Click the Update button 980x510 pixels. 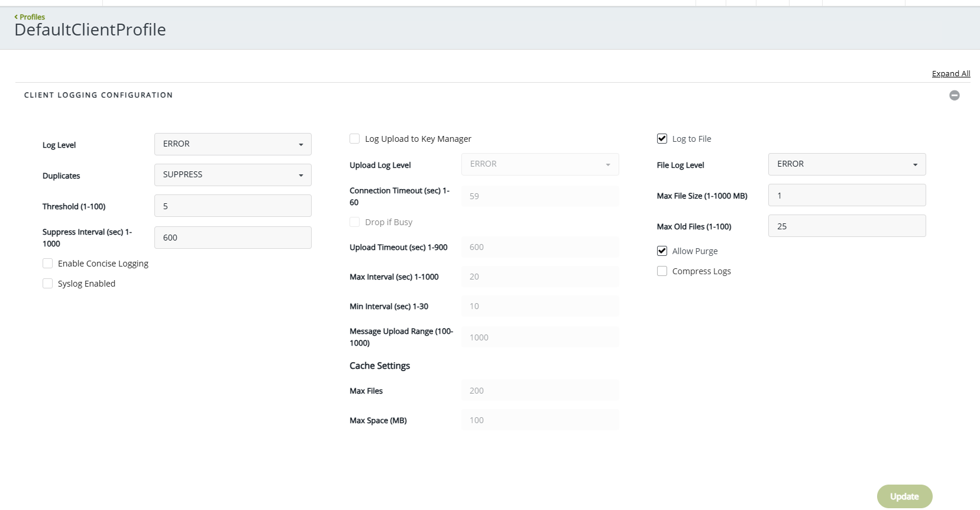pos(904,496)
